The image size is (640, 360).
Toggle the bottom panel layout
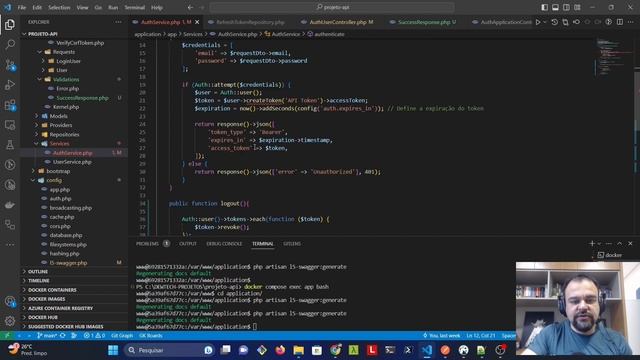coord(556,7)
